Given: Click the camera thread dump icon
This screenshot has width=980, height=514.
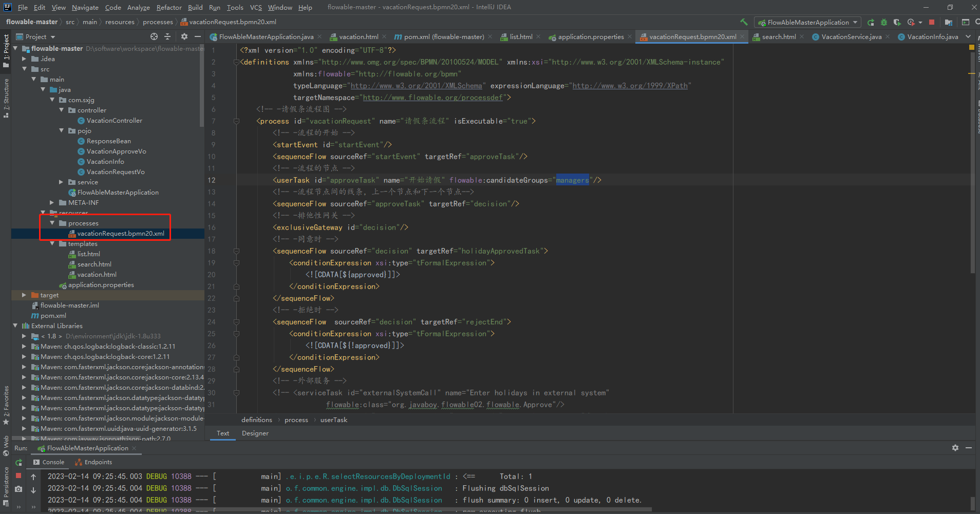Looking at the screenshot, I should point(18,489).
